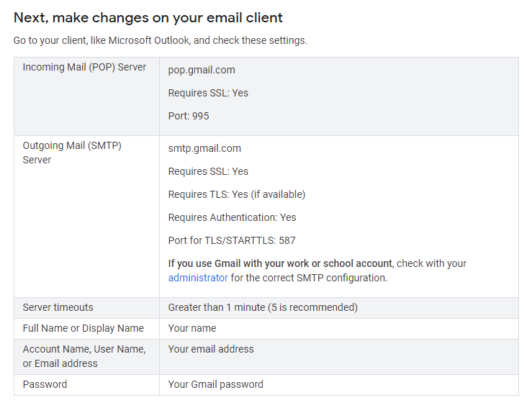This screenshot has width=532, height=408.
Task: Click the smtp.gmail.com server text
Action: tap(204, 148)
